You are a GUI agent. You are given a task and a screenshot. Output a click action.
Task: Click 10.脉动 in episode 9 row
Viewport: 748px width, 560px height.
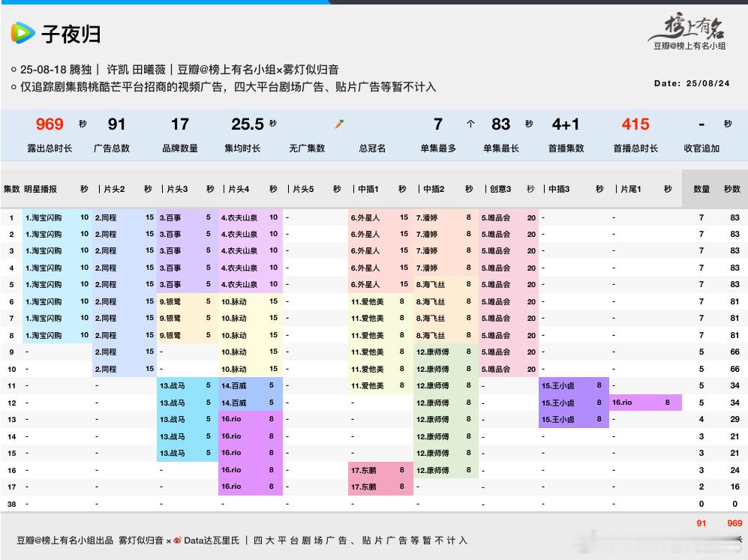tap(234, 352)
